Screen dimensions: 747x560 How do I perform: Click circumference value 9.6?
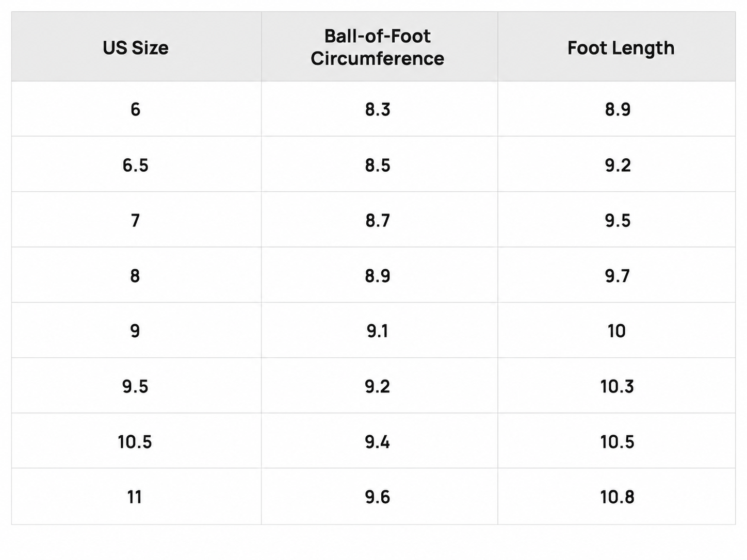pyautogui.click(x=378, y=497)
